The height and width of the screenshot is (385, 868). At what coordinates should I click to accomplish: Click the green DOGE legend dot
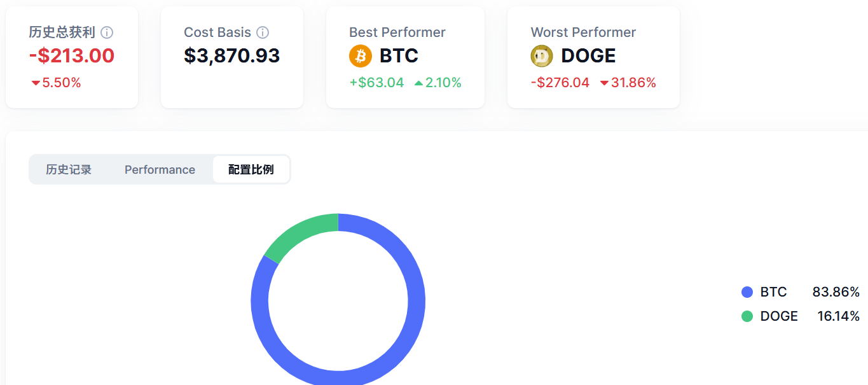click(747, 316)
